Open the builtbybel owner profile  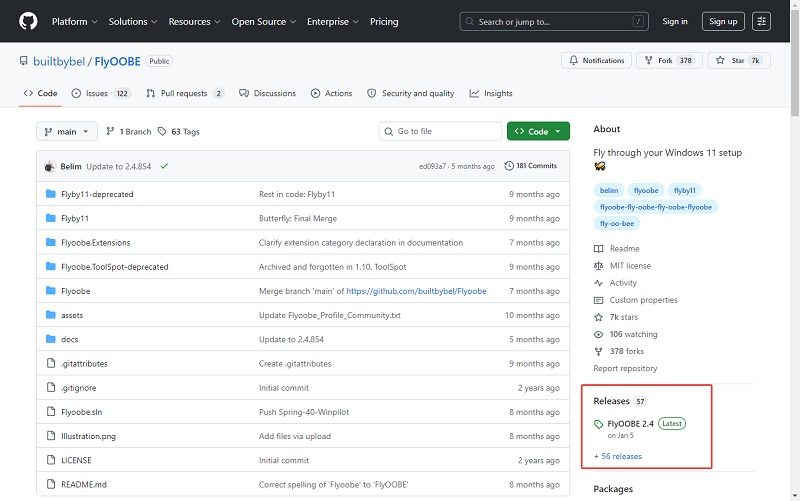59,61
